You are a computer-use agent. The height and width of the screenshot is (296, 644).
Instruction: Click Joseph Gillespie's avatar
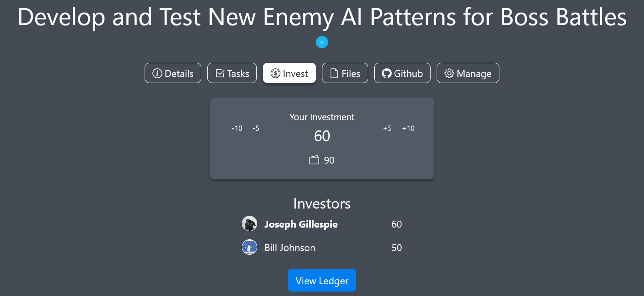[249, 224]
